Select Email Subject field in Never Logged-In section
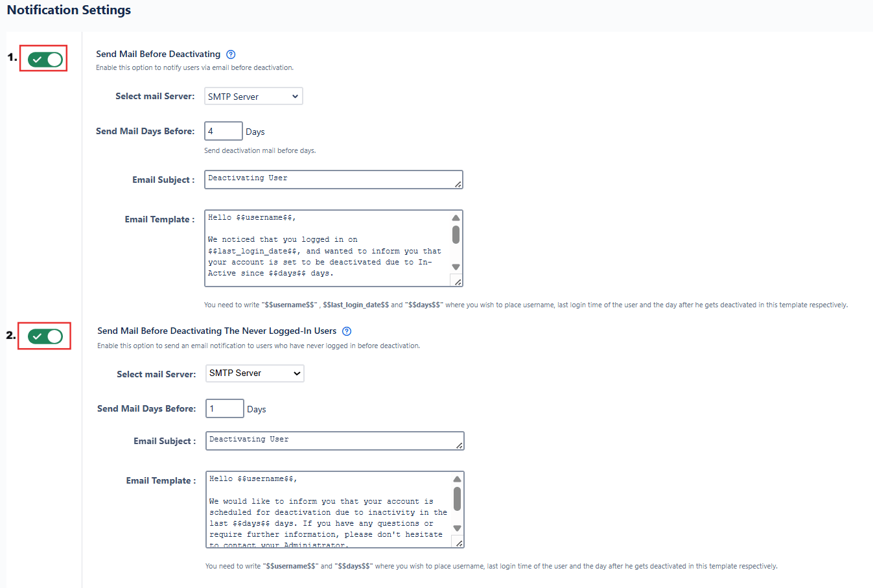This screenshot has width=873, height=588. click(x=330, y=441)
